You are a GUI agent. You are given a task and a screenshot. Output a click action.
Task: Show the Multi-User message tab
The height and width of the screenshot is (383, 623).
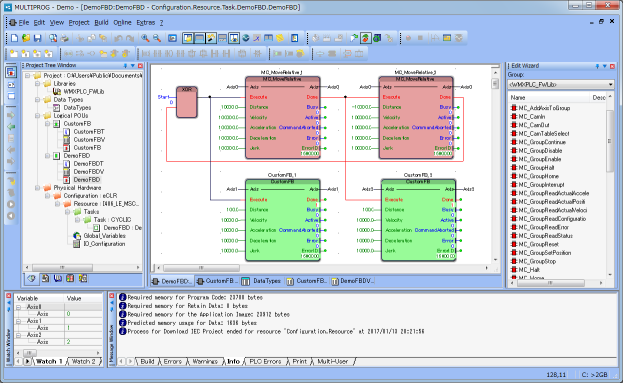point(333,362)
